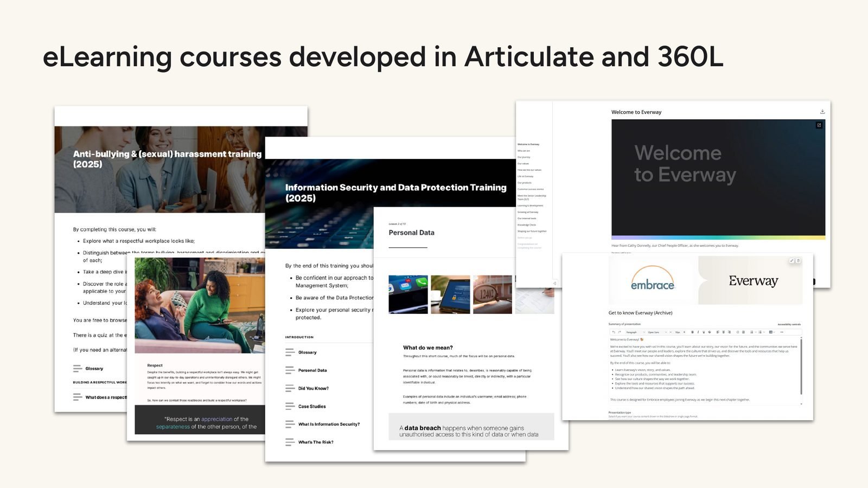Screen dimensions: 868x488
Task: Click the pencil edit icon on the embrace/Everway banner
Action: [x=792, y=261]
